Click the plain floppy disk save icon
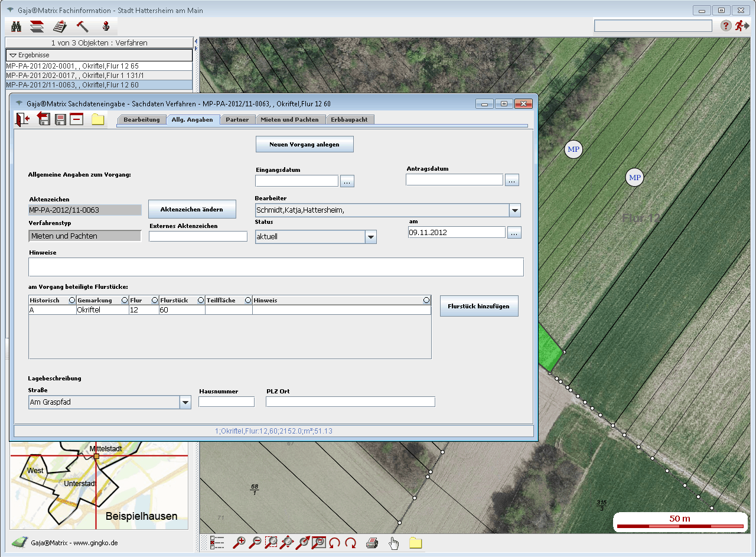 tap(60, 119)
